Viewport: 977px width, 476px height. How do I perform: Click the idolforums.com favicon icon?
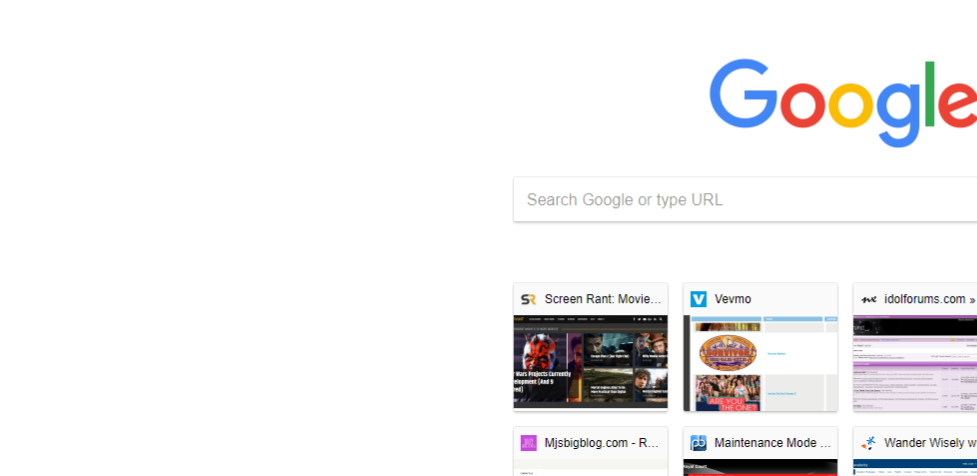pyautogui.click(x=869, y=300)
